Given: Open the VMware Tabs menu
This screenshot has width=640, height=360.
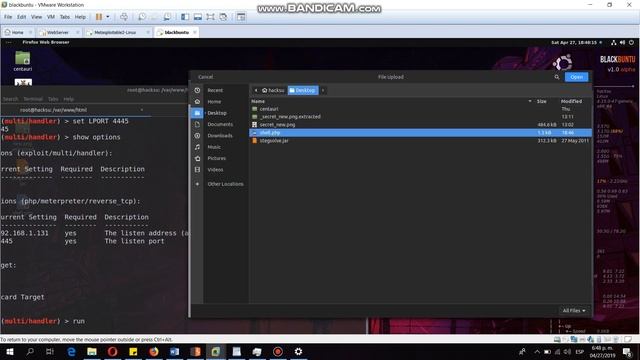Looking at the screenshot, I should point(65,17).
